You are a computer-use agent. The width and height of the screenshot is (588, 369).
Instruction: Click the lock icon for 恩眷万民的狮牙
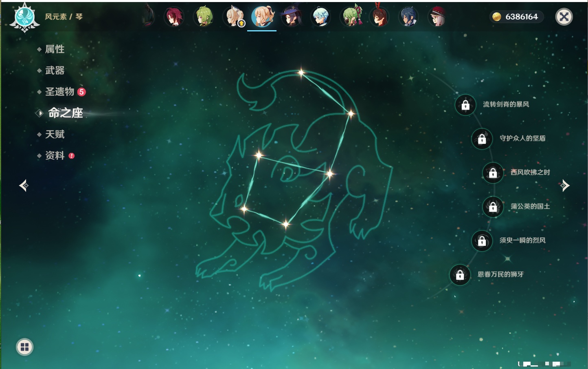point(460,274)
